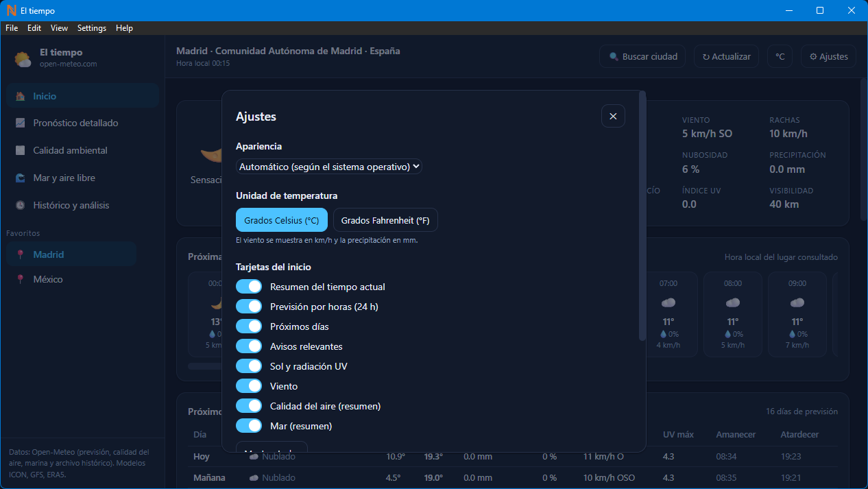This screenshot has width=868, height=489.
Task: Select Madrid in Favoritos
Action: pos(72,254)
